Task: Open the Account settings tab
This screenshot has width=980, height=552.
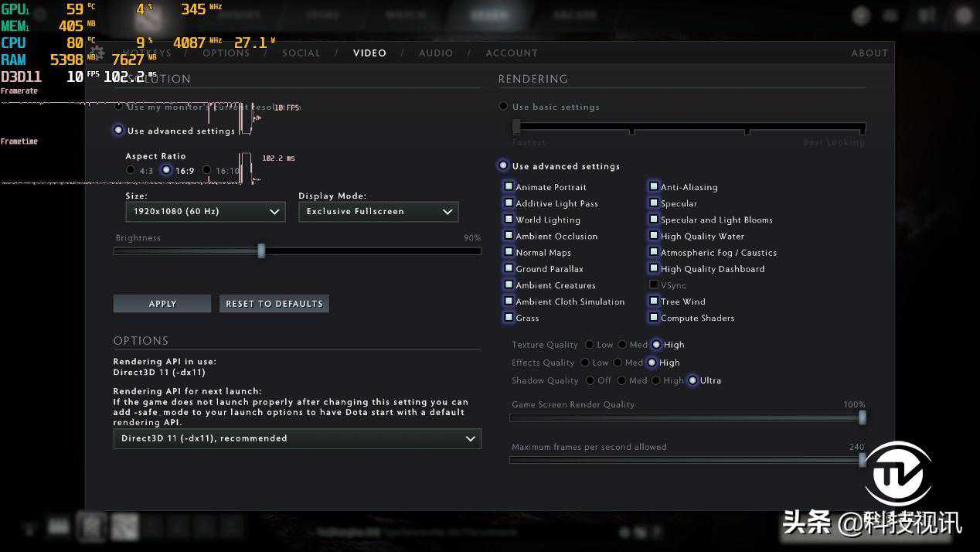Action: [511, 53]
